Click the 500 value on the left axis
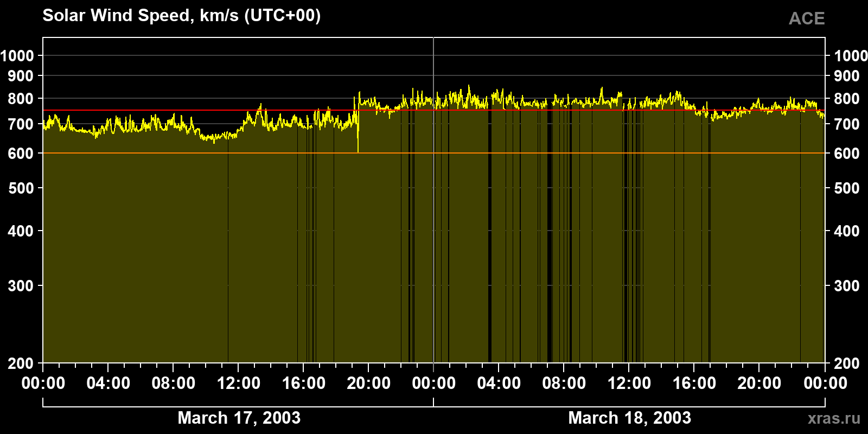The height and width of the screenshot is (434, 868). click(21, 188)
